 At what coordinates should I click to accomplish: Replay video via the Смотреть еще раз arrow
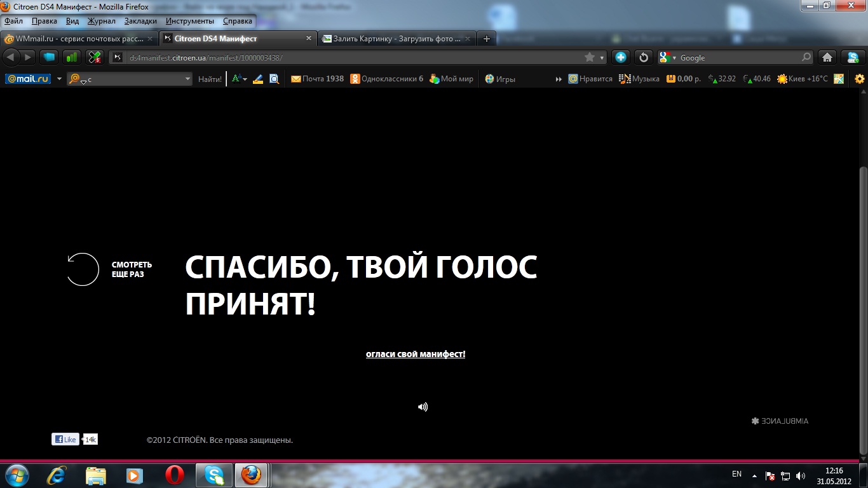[83, 269]
